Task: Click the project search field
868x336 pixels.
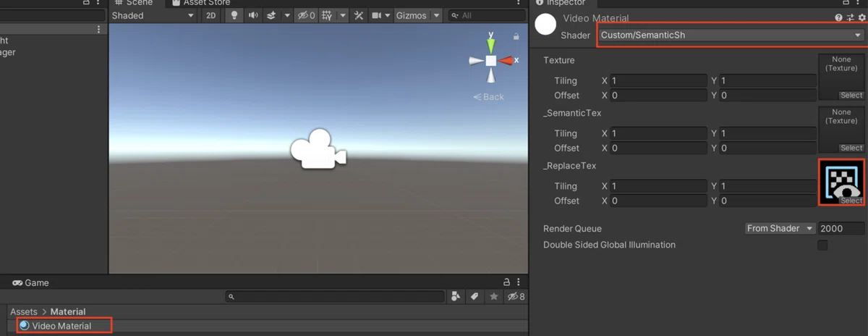Action: (x=334, y=296)
